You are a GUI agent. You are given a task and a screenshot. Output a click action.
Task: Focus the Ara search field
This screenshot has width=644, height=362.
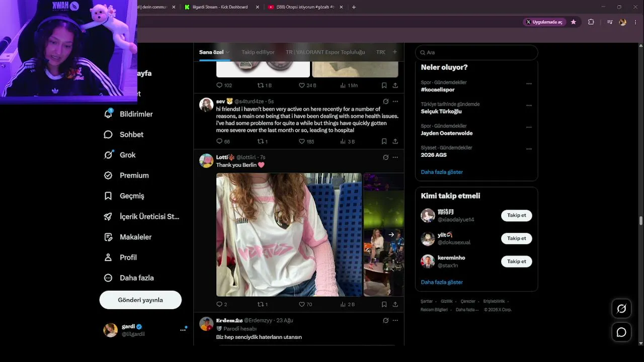[x=476, y=52]
